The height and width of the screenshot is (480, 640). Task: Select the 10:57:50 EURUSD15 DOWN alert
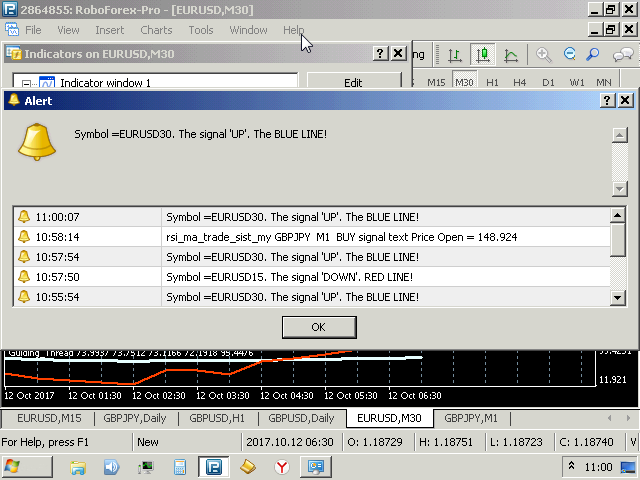[312, 277]
